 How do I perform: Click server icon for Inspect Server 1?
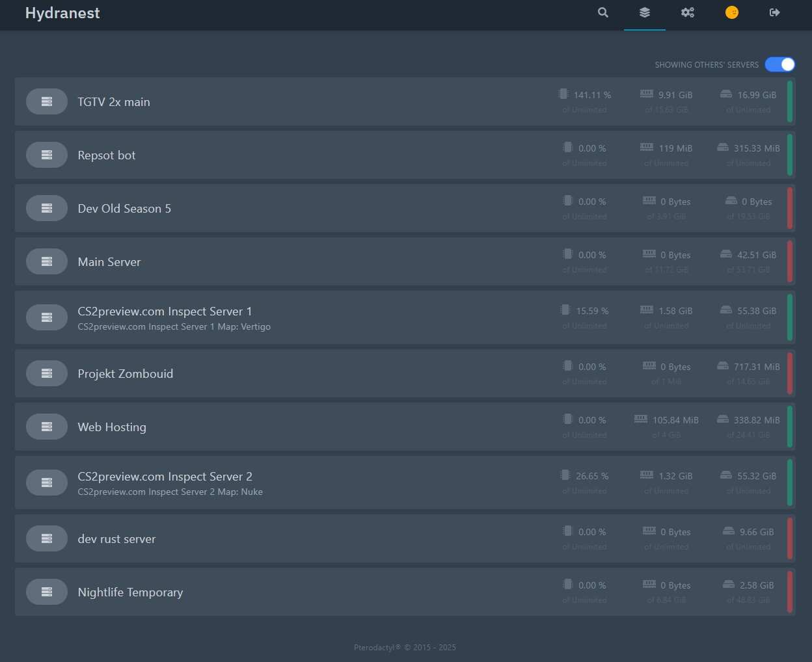[x=47, y=317]
